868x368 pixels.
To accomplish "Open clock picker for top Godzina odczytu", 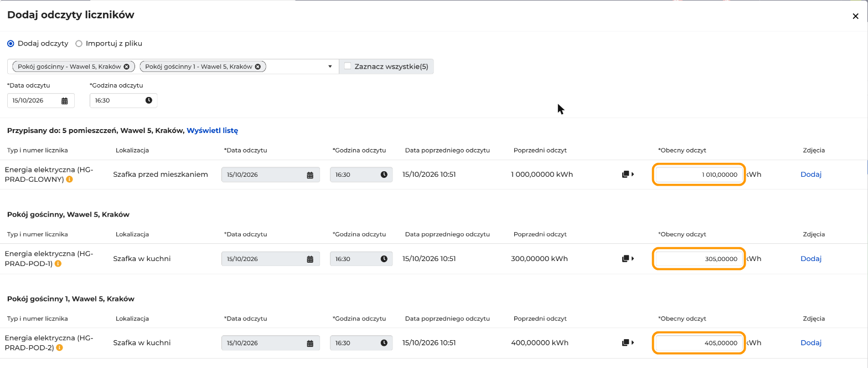I will click(149, 100).
